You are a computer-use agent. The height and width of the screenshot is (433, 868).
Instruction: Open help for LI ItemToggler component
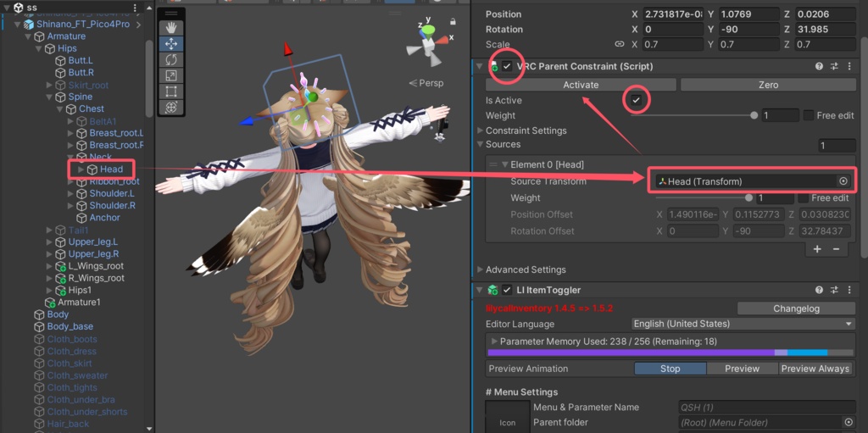[x=819, y=290]
